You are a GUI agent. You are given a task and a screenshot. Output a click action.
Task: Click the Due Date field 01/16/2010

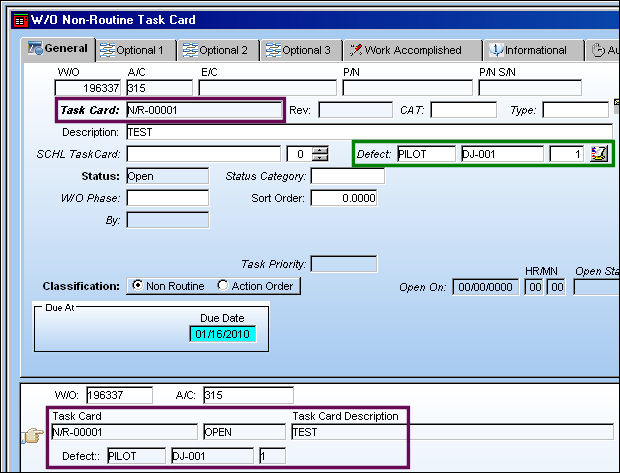point(223,334)
